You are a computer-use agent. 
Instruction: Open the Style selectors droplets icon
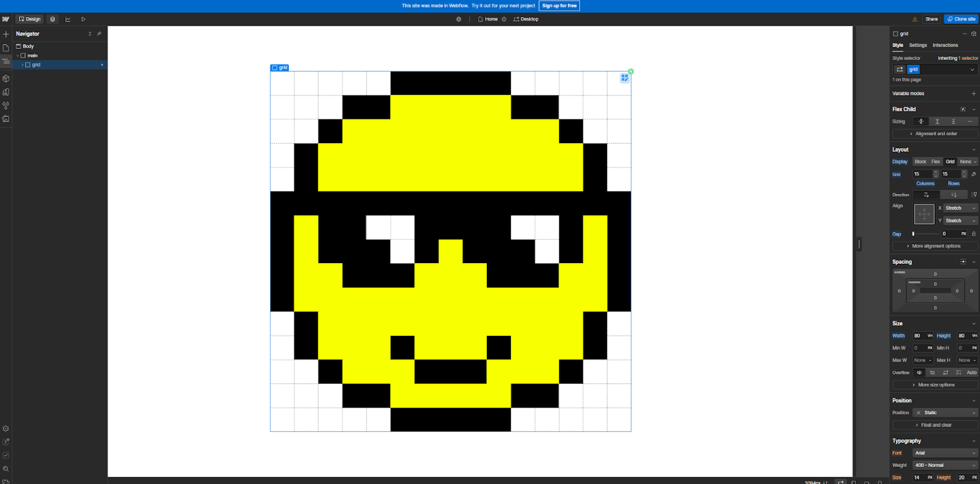(x=6, y=105)
